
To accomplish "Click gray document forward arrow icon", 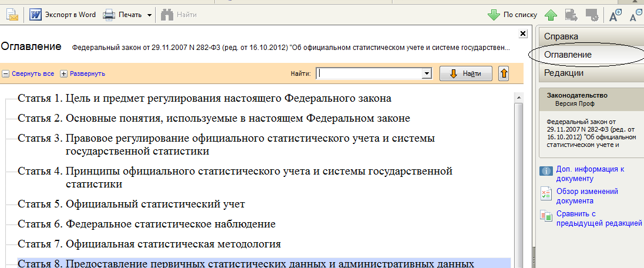I will (571, 15).
